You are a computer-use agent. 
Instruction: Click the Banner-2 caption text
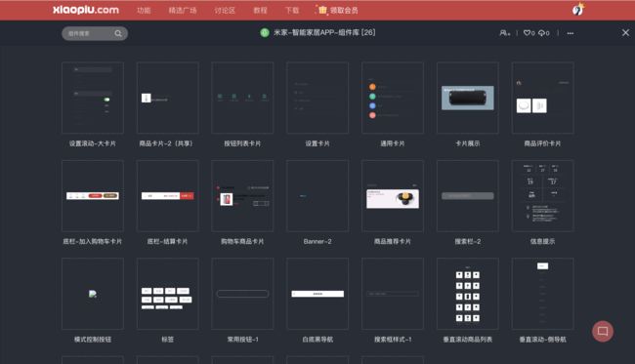coord(317,241)
